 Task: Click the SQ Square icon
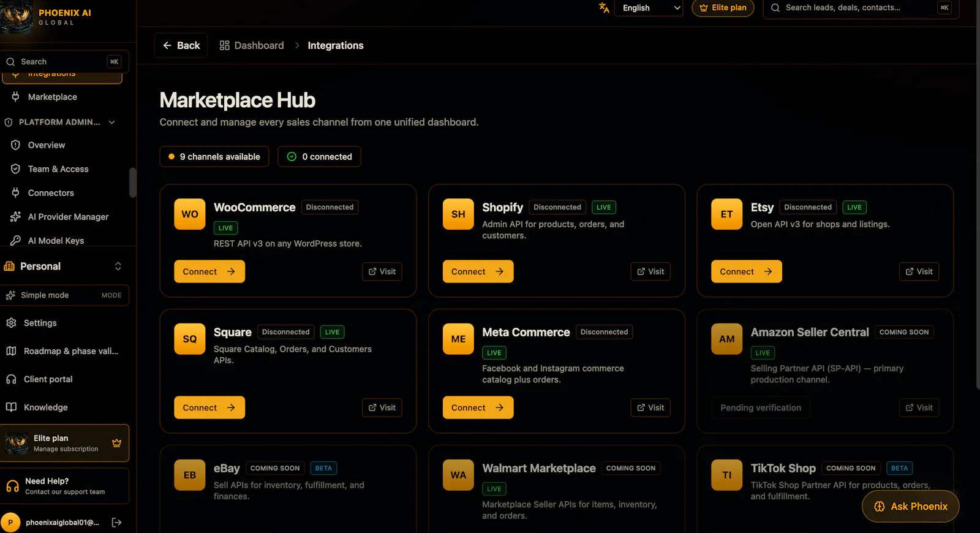pos(190,339)
